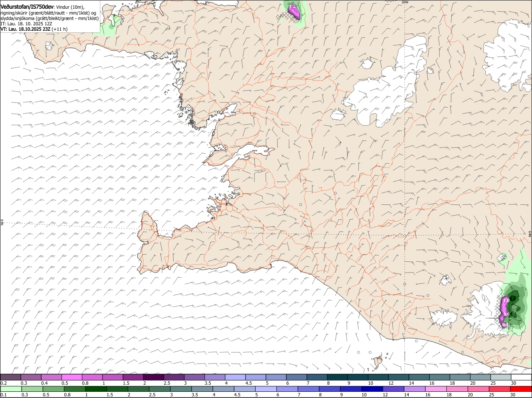Pick lower scale pale green swatch starting at 0.1
532x398 pixels.
pyautogui.click(x=11, y=389)
